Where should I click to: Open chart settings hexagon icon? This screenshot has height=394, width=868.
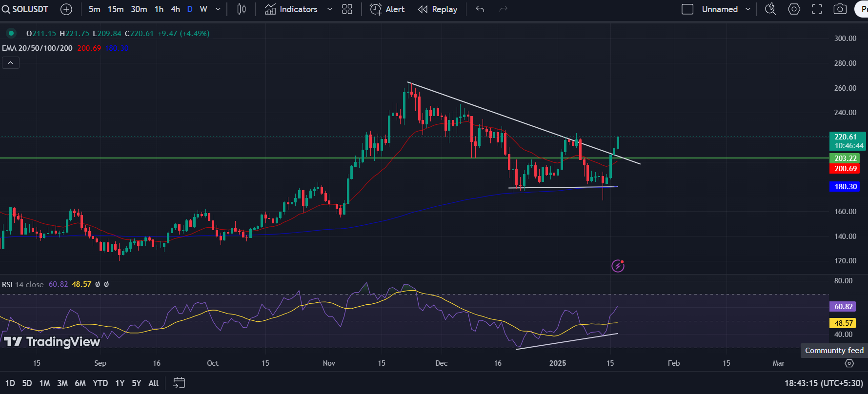point(794,9)
